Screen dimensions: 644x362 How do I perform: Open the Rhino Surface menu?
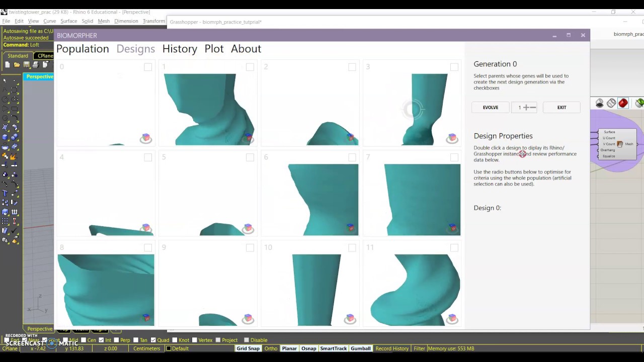click(69, 21)
